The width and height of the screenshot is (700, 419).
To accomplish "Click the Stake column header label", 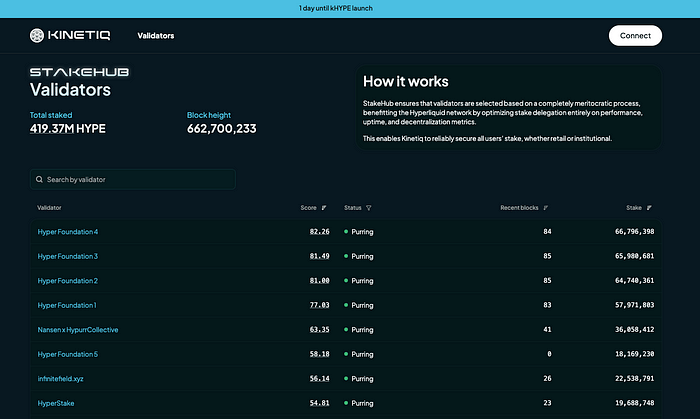I will tap(634, 208).
